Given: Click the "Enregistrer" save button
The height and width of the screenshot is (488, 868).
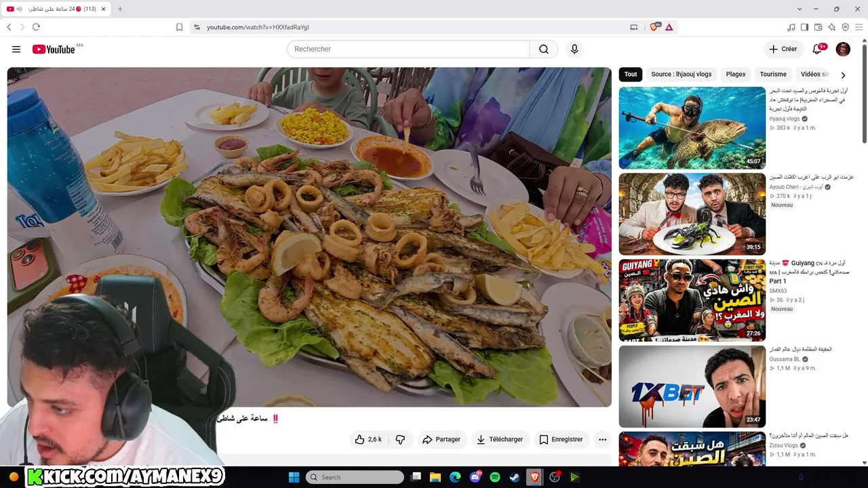Looking at the screenshot, I should [561, 439].
